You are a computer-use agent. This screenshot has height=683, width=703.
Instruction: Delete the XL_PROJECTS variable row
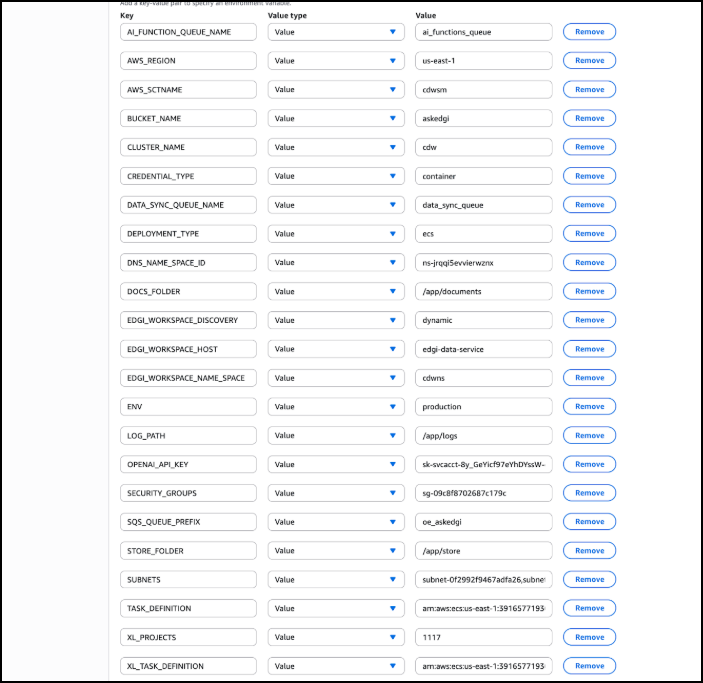coord(589,637)
